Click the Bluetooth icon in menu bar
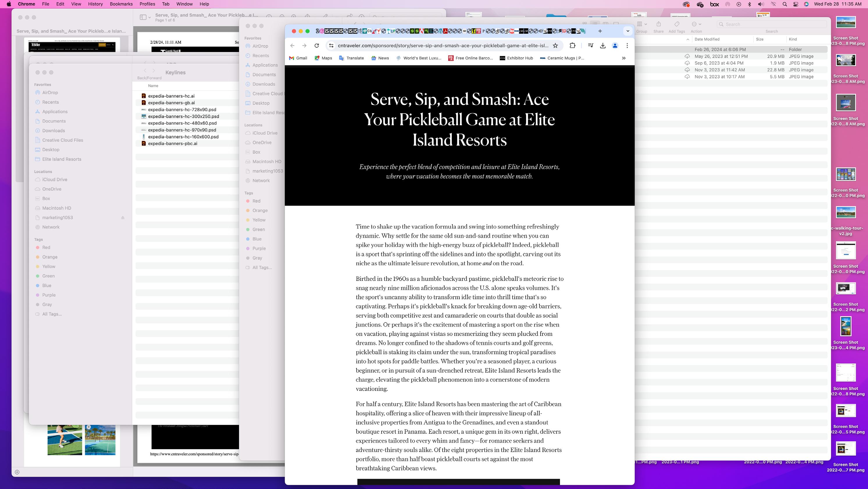Viewport: 868px width, 489px height. tap(749, 4)
